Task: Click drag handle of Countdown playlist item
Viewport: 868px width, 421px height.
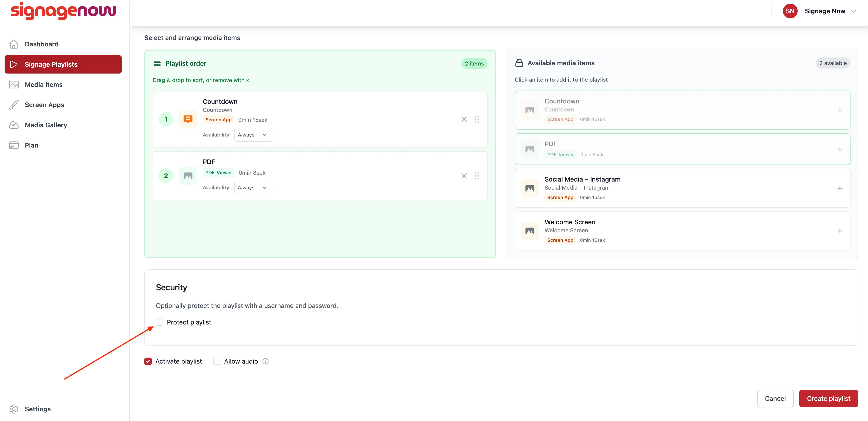Action: pos(477,119)
